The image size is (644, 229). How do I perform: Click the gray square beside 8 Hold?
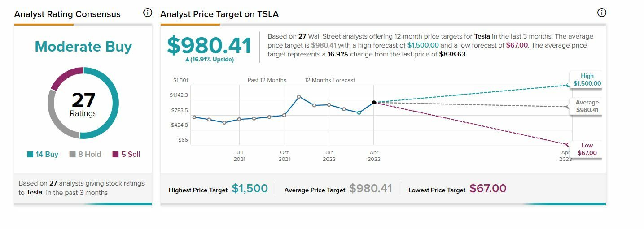coord(72,155)
